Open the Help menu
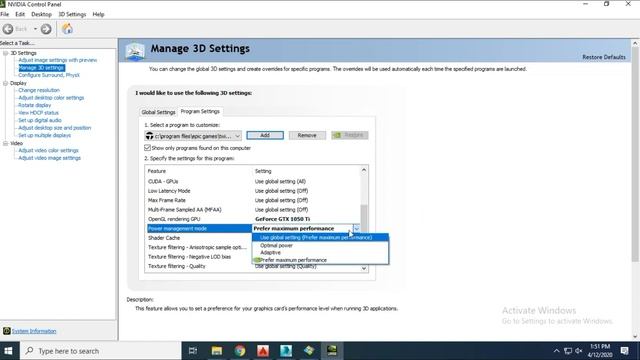The width and height of the screenshot is (640, 360). coord(98,14)
